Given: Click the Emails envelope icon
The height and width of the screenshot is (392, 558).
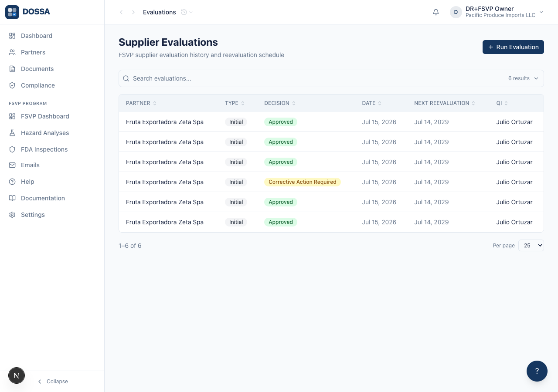Looking at the screenshot, I should 12,165.
